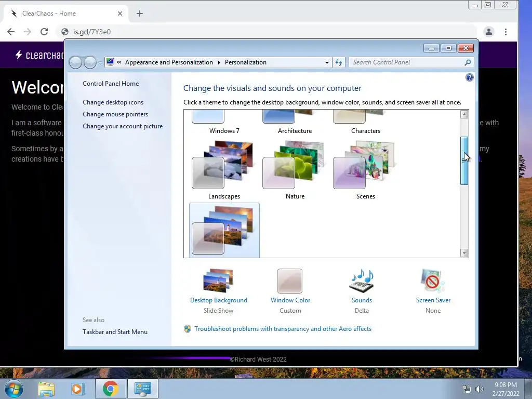The height and width of the screenshot is (399, 532).
Task: Open Taskbar and Start Menu link
Action: point(115,332)
